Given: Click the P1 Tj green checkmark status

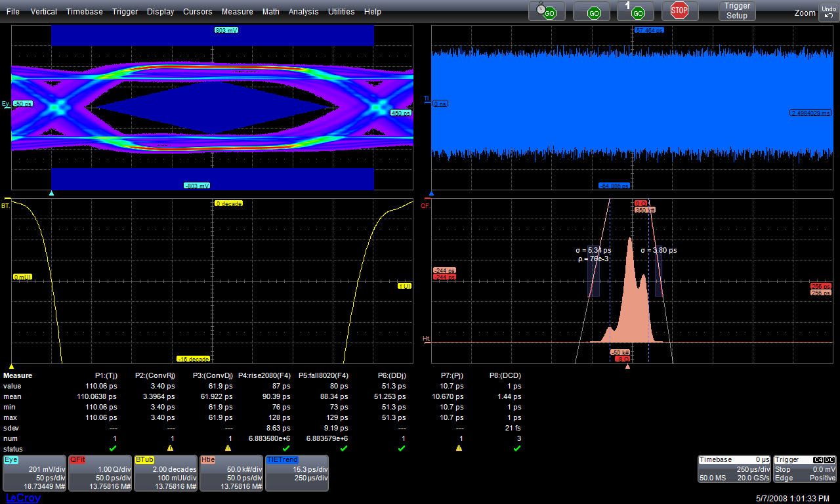Looking at the screenshot, I should [x=112, y=448].
